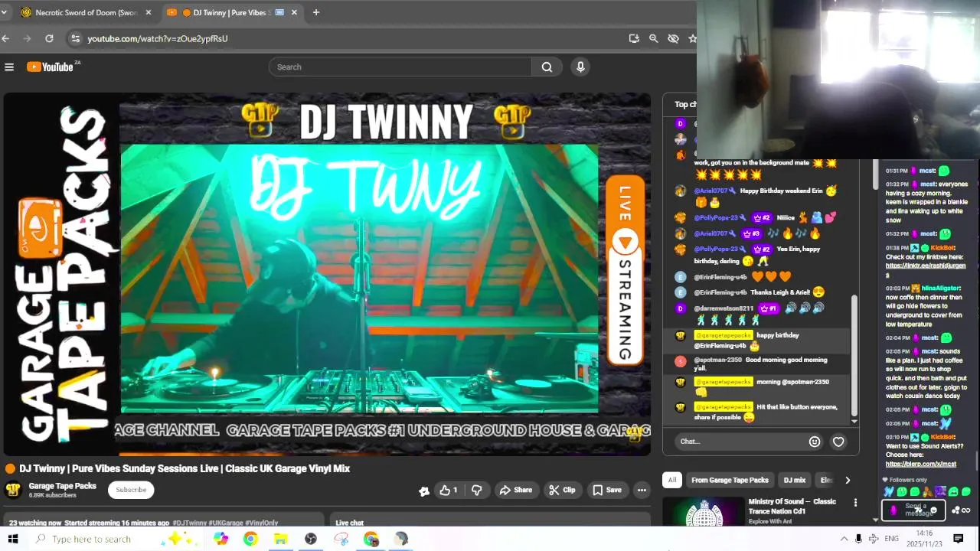Viewport: 980px width, 551px height.
Task: Click the #DJTwinny hashtag
Action: pyautogui.click(x=190, y=523)
